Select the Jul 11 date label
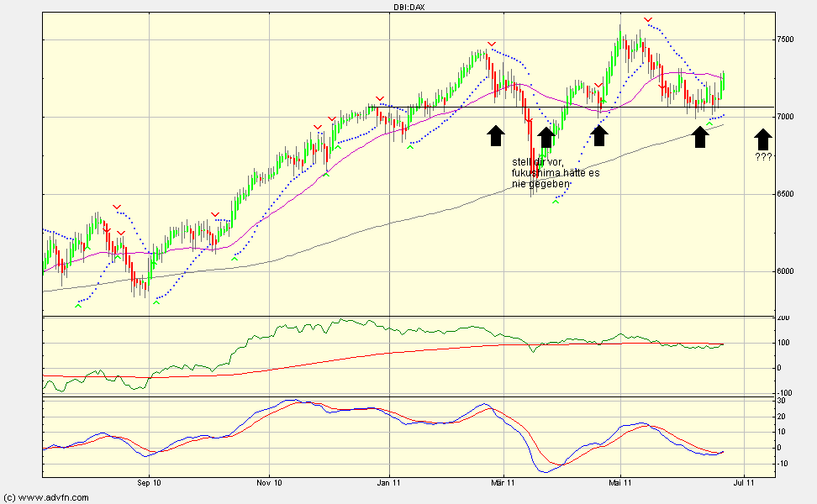The height and width of the screenshot is (504, 817). [742, 483]
